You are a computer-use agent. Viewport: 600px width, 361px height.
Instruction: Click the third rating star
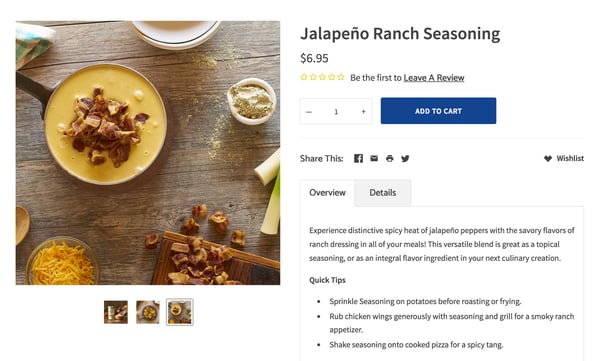(323, 77)
